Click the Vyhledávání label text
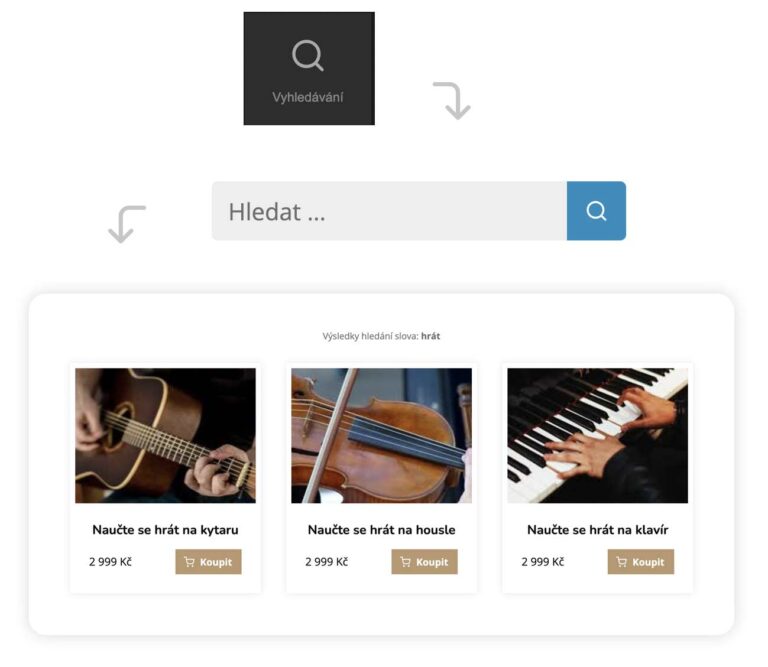Image resolution: width=768 pixels, height=667 pixels. point(308,98)
